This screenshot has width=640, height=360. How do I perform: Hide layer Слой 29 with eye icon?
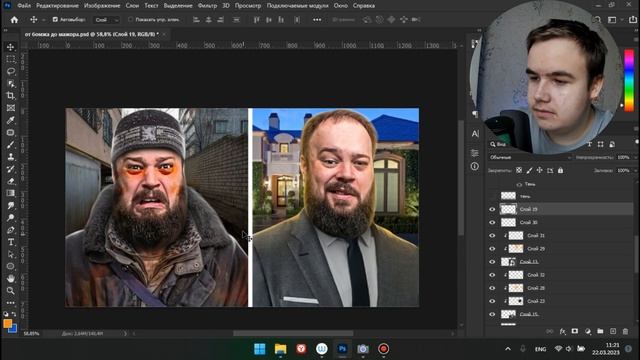[x=492, y=249]
